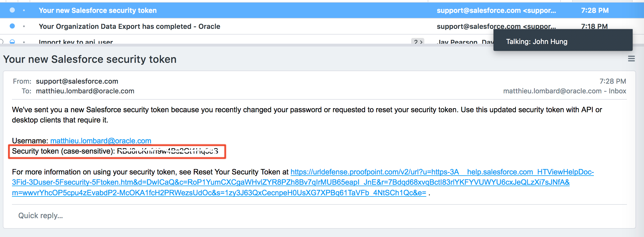
Task: Toggle read status dot on Import key email
Action: tap(12, 42)
